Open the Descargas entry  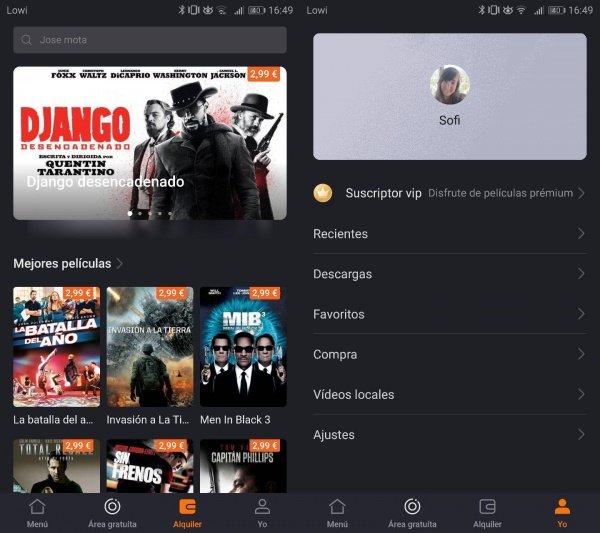point(450,274)
